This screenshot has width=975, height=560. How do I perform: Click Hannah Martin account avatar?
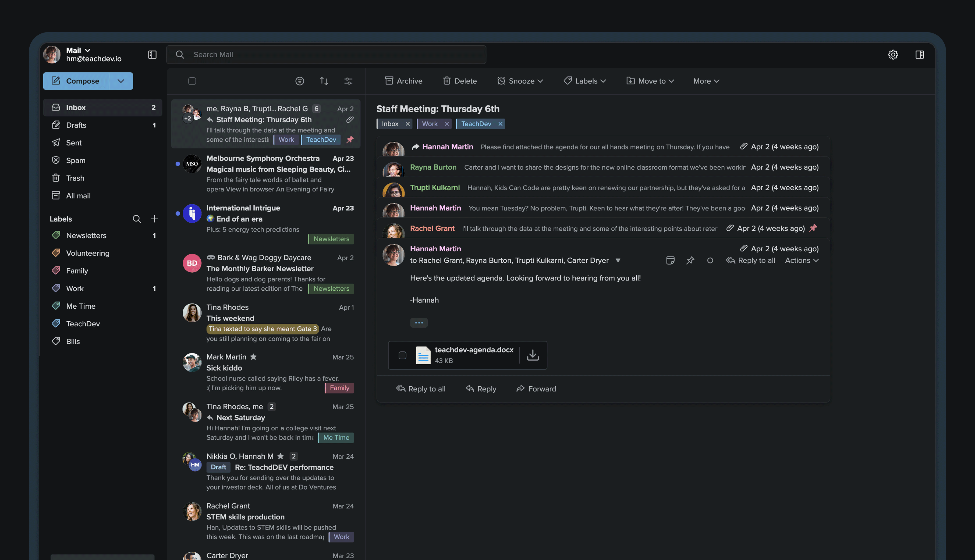click(x=52, y=55)
